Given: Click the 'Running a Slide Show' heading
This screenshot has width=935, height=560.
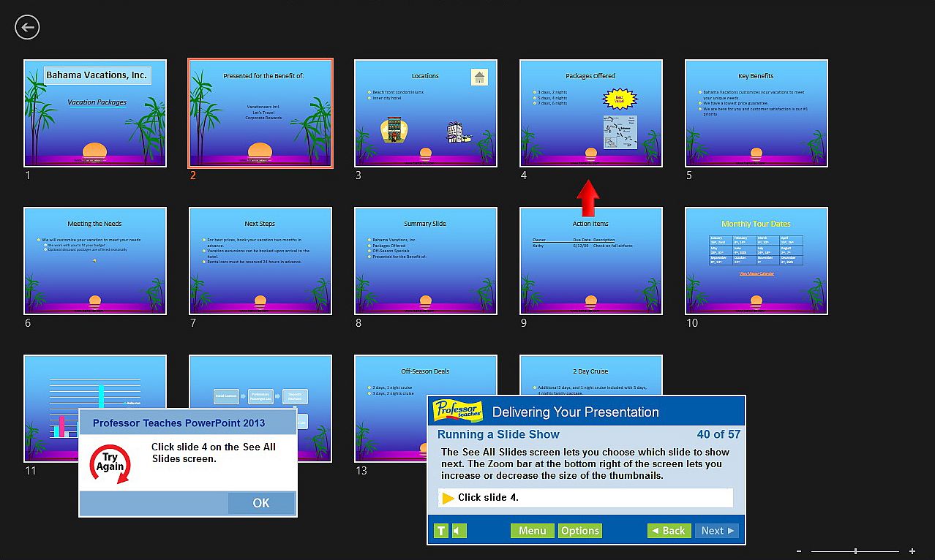Looking at the screenshot, I should tap(498, 434).
